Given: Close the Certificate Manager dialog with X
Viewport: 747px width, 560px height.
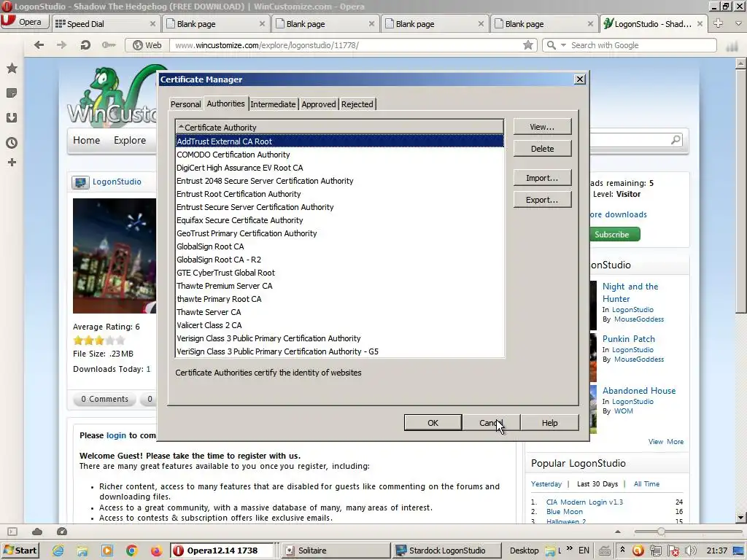Looking at the screenshot, I should click(580, 79).
